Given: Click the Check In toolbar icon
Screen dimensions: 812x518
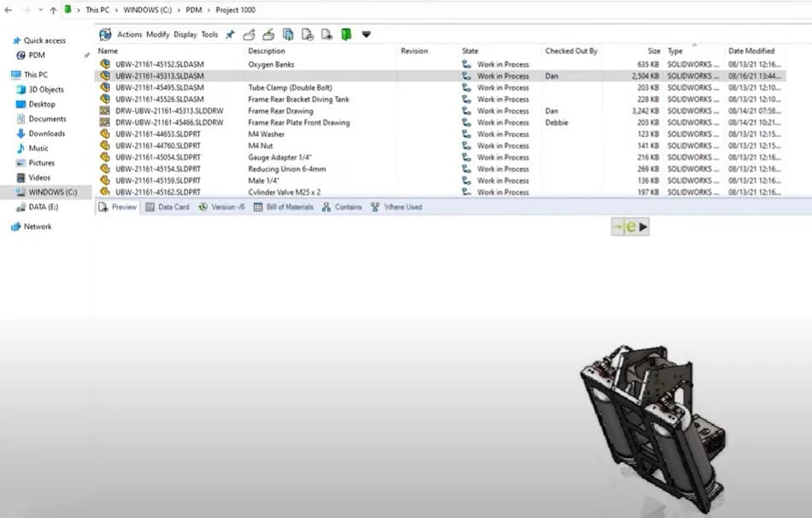Looking at the screenshot, I should click(268, 35).
